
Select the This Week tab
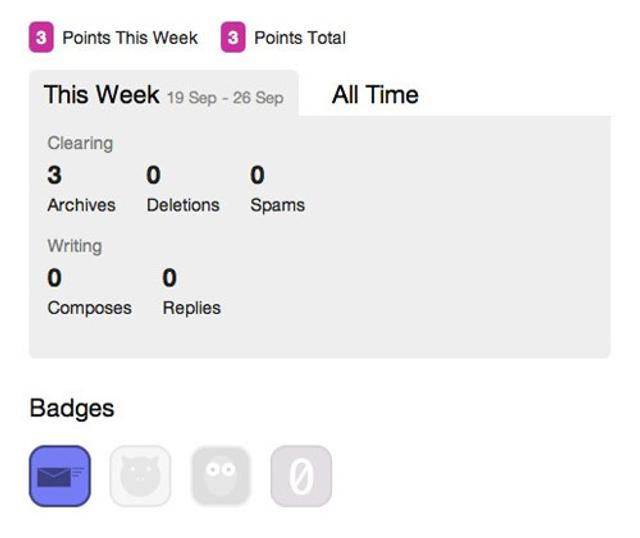pos(101,95)
